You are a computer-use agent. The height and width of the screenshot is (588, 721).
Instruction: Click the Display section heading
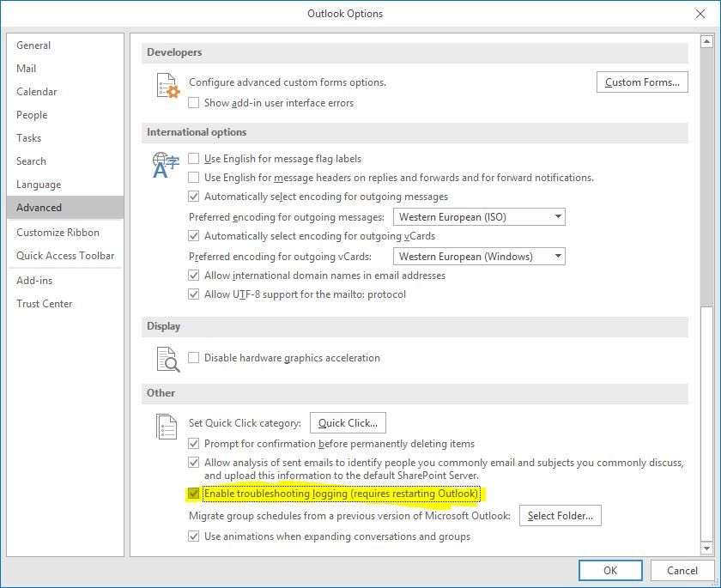[x=164, y=326]
